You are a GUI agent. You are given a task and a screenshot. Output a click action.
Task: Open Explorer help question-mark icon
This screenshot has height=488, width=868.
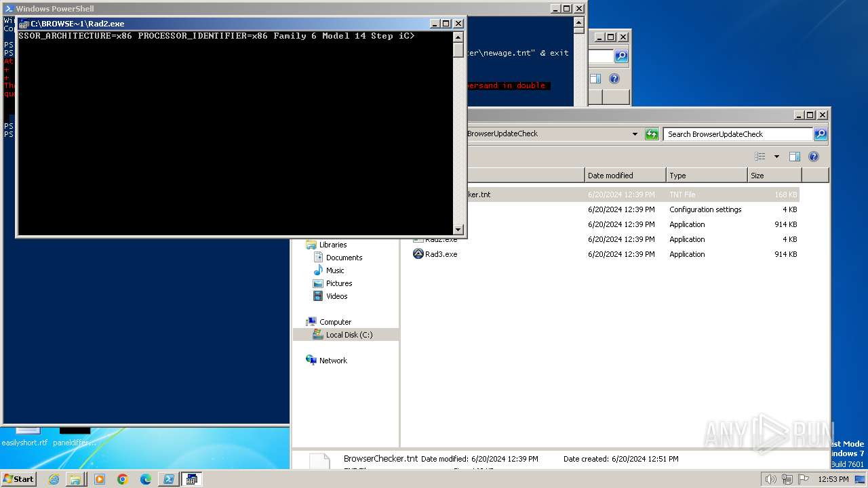[x=814, y=157]
